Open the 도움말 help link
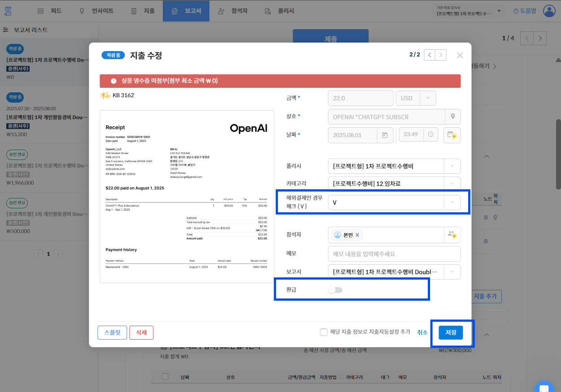This screenshot has width=561, height=392. 524,11
